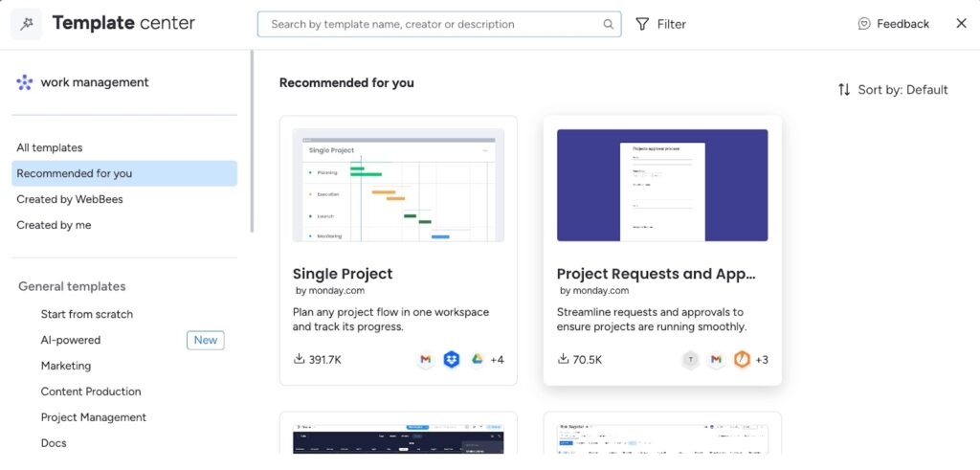Image resolution: width=980 pixels, height=470 pixels.
Task: Open the Risk Register template thumbnail
Action: pos(662,439)
